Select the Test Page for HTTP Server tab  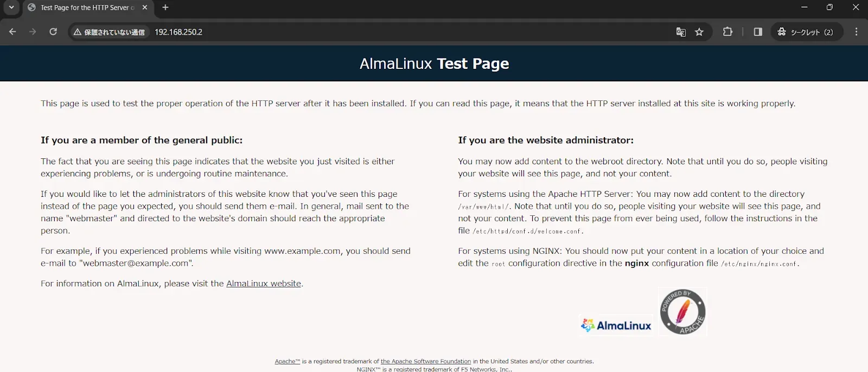point(84,8)
